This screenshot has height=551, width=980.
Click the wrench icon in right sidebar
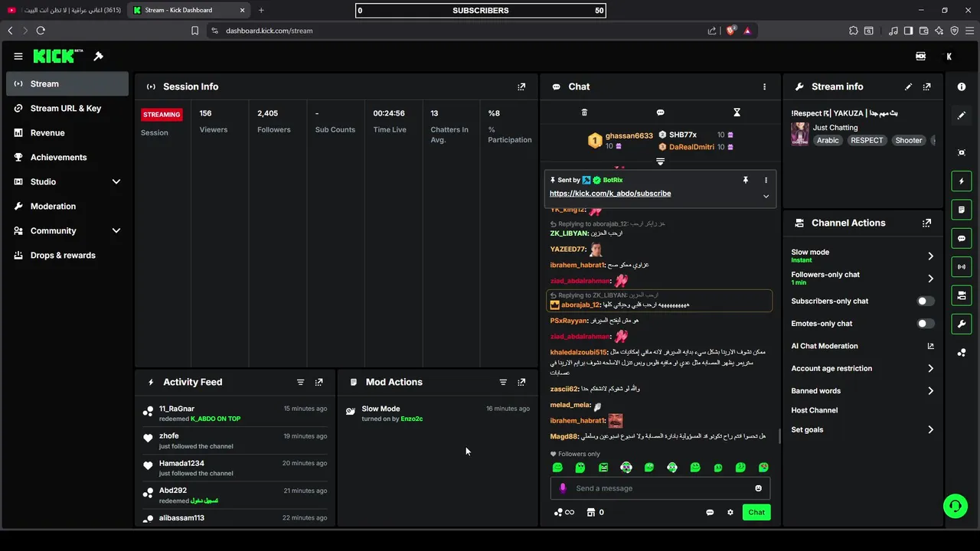[x=962, y=324]
